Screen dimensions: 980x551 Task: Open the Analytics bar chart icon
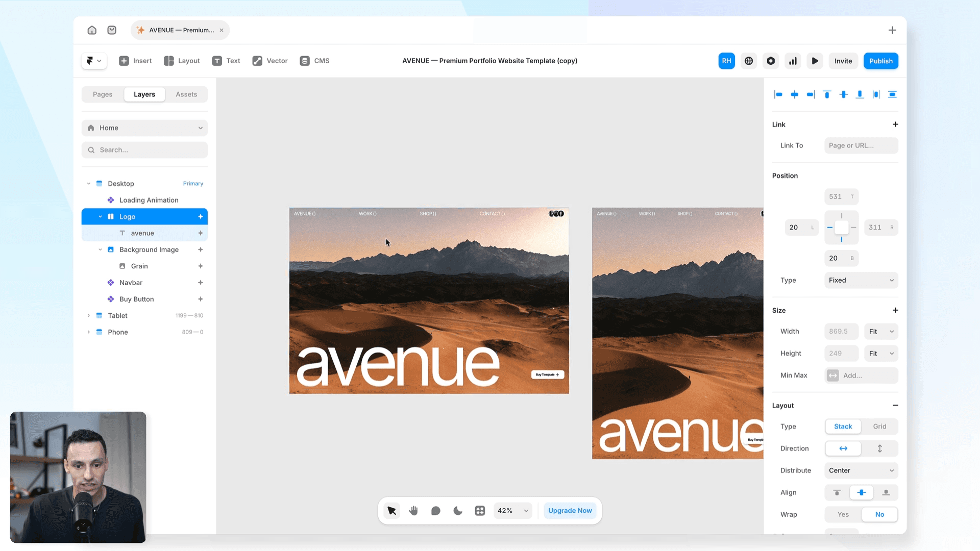(x=793, y=61)
